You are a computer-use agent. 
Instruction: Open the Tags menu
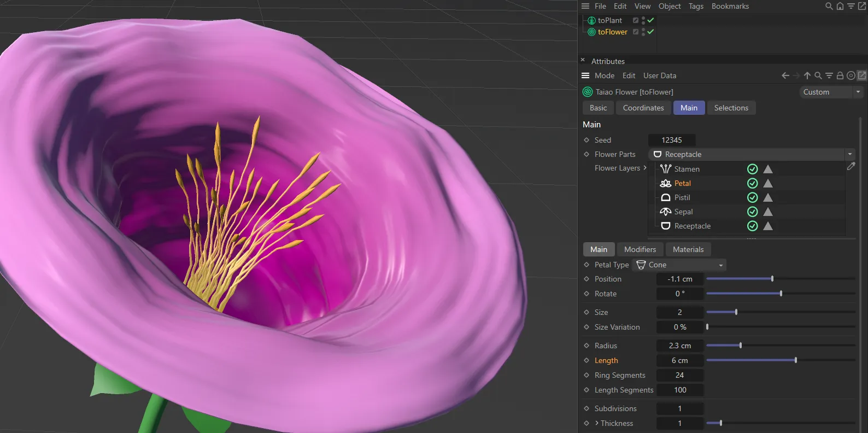696,6
